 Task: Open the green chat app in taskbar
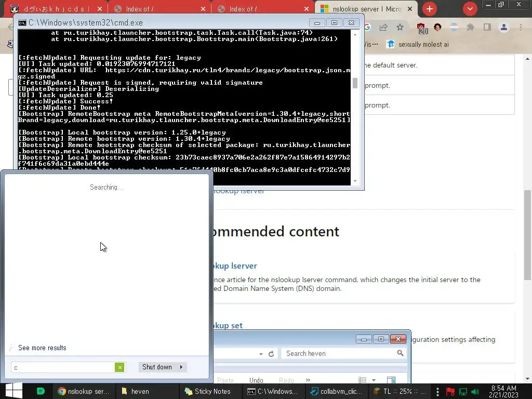point(41,391)
